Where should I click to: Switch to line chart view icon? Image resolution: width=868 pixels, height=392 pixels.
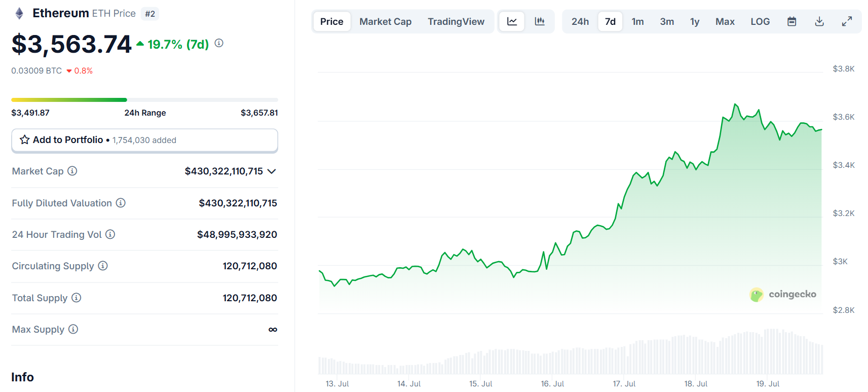512,21
